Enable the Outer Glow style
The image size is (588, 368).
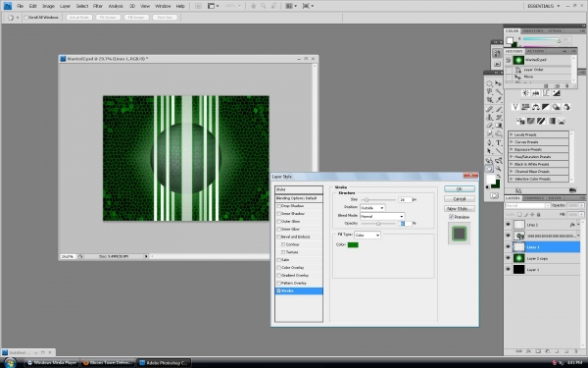click(x=278, y=221)
